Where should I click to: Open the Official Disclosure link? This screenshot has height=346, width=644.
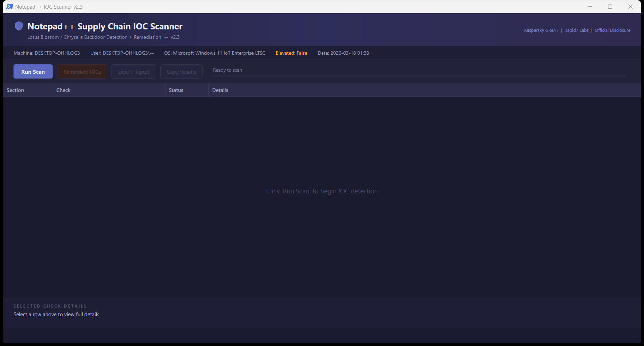click(x=612, y=30)
